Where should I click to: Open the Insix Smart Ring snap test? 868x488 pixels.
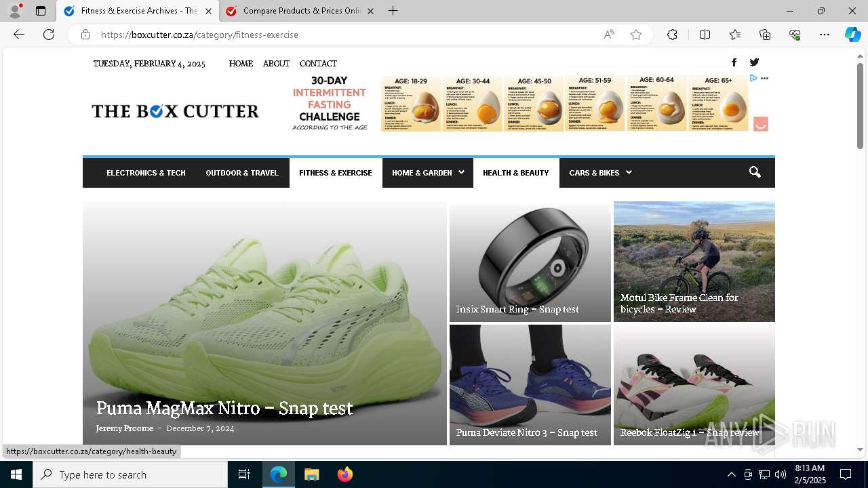(517, 309)
